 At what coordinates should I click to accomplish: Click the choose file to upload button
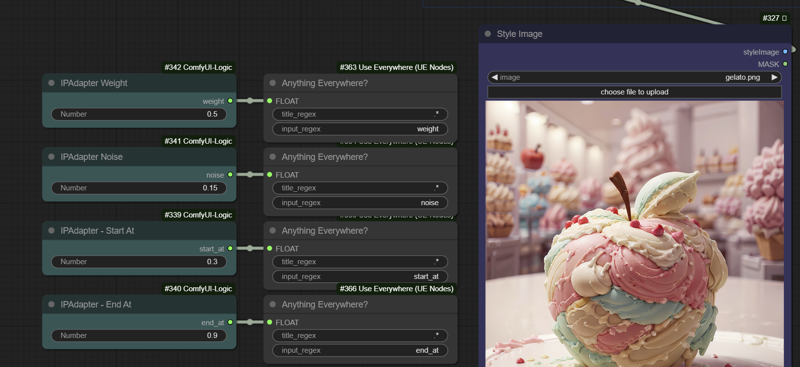(634, 92)
